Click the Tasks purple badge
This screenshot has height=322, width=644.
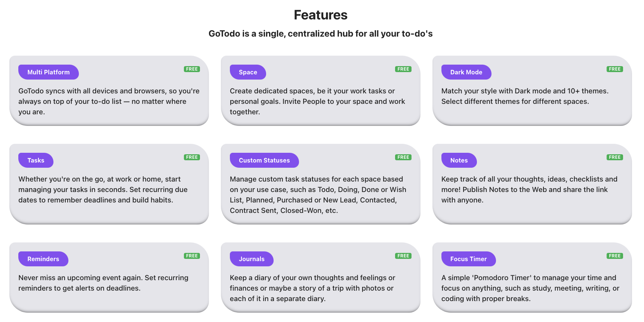(36, 160)
